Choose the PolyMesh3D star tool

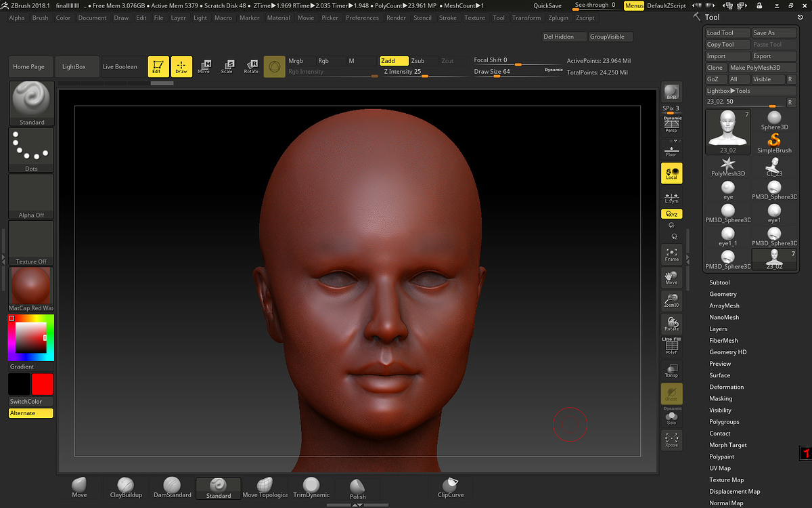[728, 167]
